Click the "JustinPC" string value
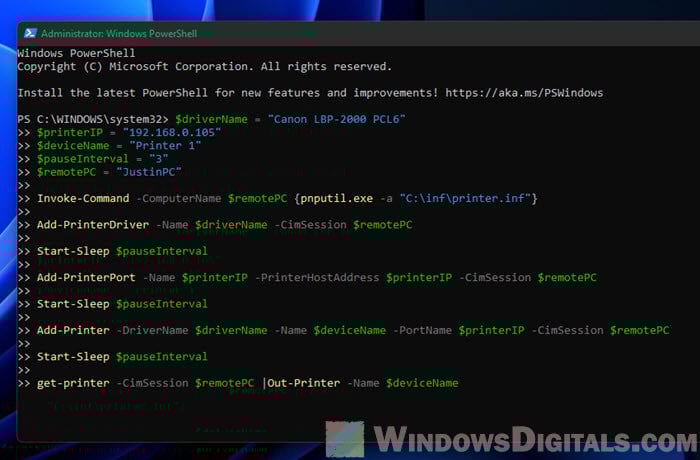700x460 pixels. click(x=149, y=172)
